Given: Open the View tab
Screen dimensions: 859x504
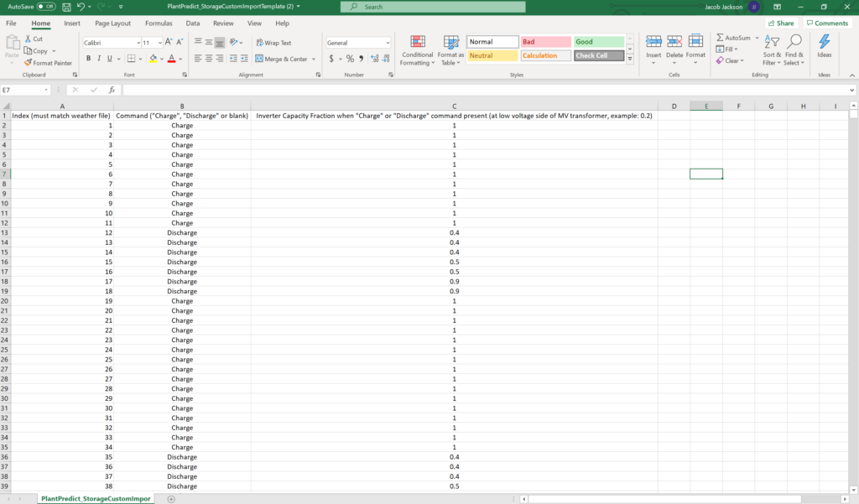Looking at the screenshot, I should 254,23.
